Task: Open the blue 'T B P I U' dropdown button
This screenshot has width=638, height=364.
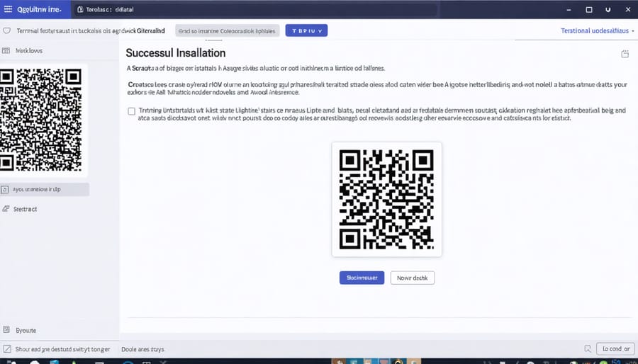Action: 306,30
